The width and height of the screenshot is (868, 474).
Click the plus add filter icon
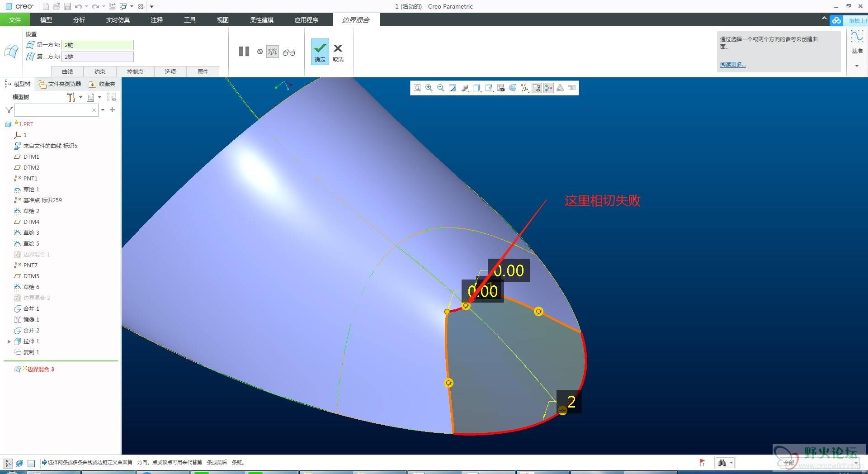[x=113, y=110]
